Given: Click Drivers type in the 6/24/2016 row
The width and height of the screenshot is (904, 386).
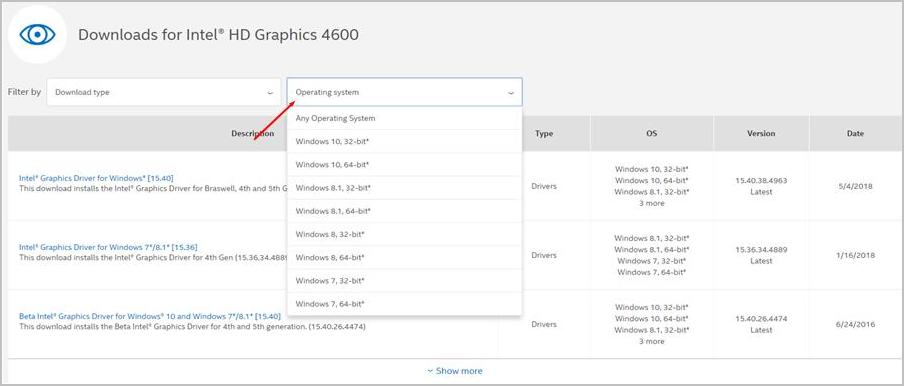Looking at the screenshot, I should point(544,324).
